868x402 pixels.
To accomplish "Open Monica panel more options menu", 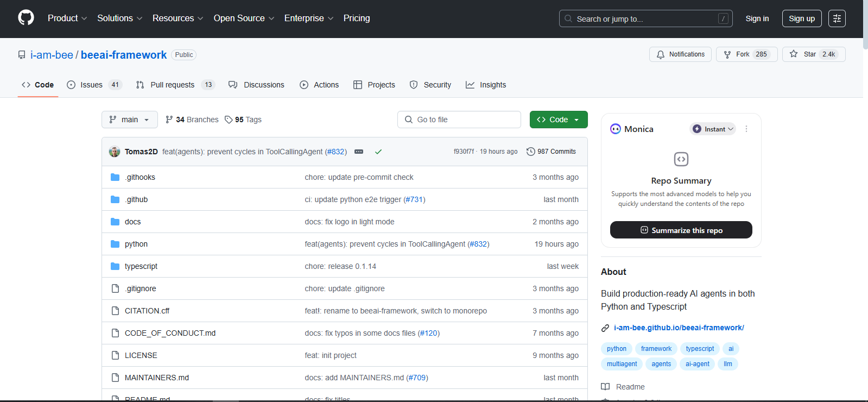I will click(746, 129).
